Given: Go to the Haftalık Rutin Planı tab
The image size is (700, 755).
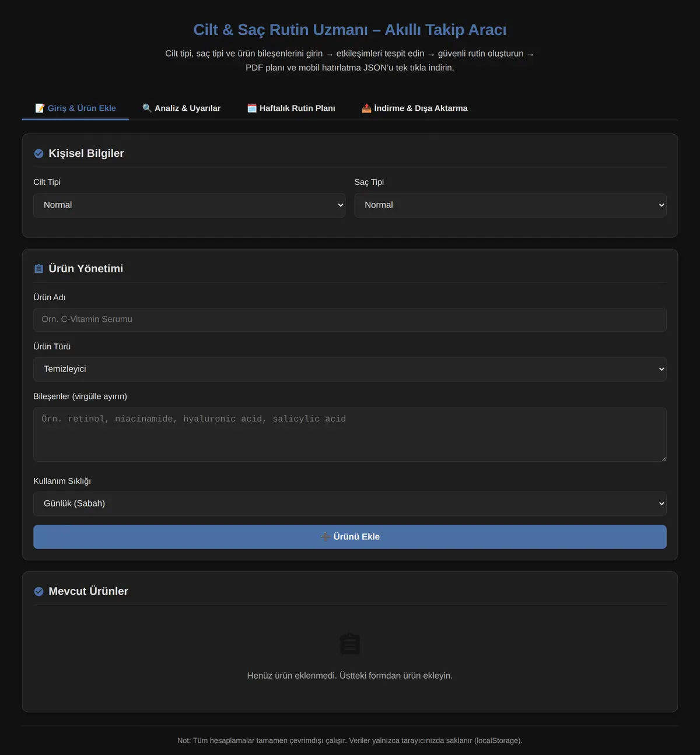Looking at the screenshot, I should click(291, 108).
